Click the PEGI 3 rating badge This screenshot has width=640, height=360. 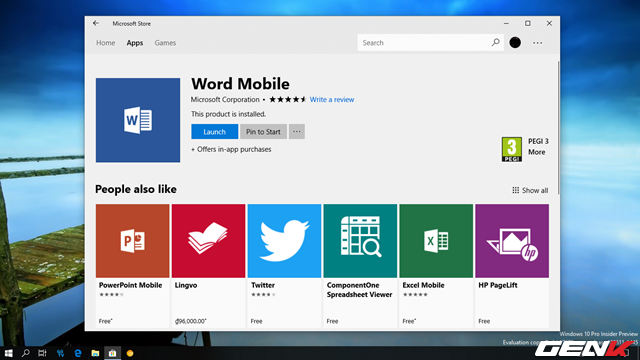pyautogui.click(x=511, y=149)
